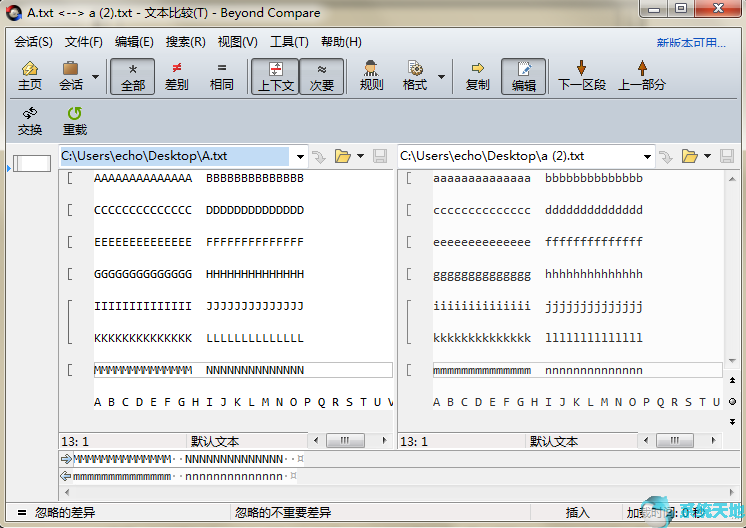Image resolution: width=746 pixels, height=528 pixels.
Task: Click right pane line gggggggggggggg
Action: (x=482, y=274)
